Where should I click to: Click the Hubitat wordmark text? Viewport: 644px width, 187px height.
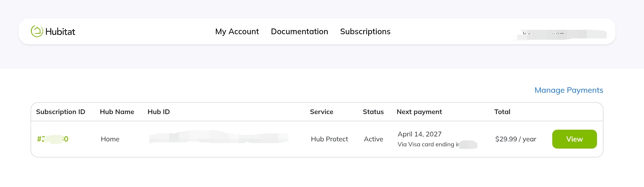(x=60, y=32)
